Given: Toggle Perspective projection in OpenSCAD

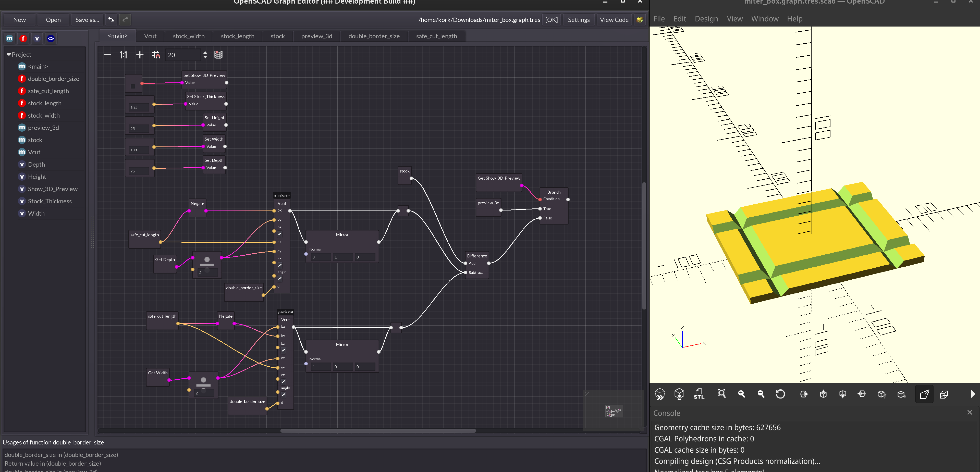Looking at the screenshot, I should click(924, 394).
